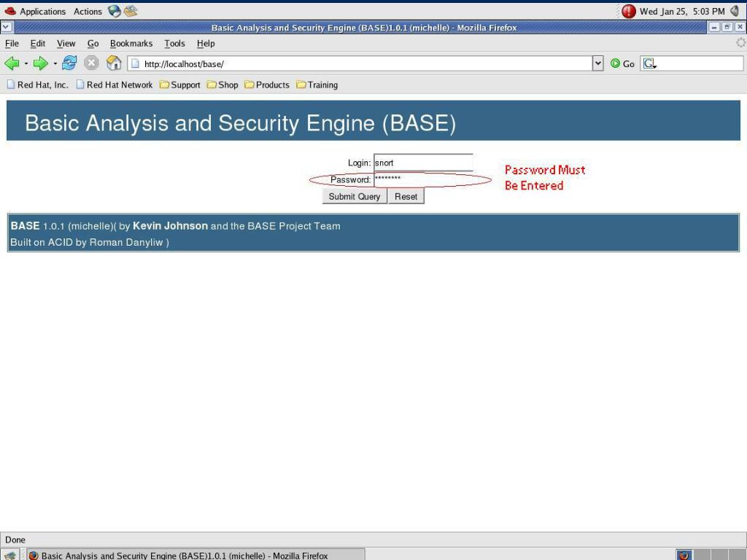This screenshot has width=747, height=560.
Task: Expand the URL history dropdown
Action: click(598, 63)
